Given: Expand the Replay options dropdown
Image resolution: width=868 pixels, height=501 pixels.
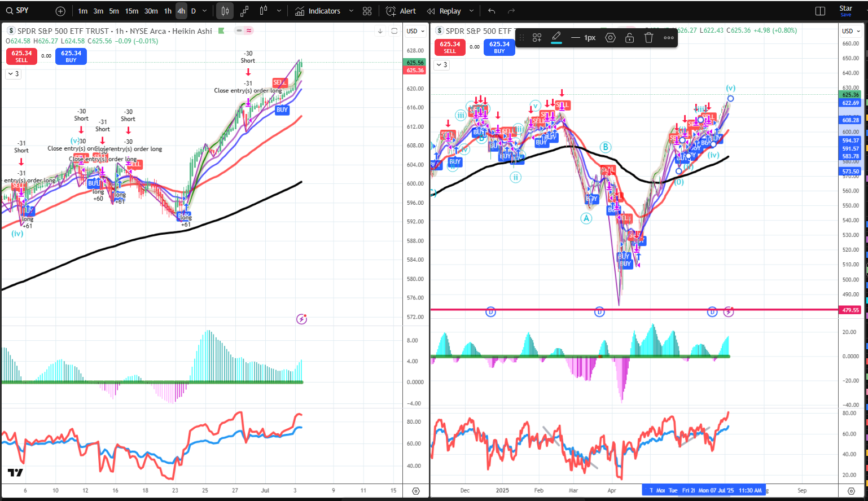Looking at the screenshot, I should (x=471, y=11).
